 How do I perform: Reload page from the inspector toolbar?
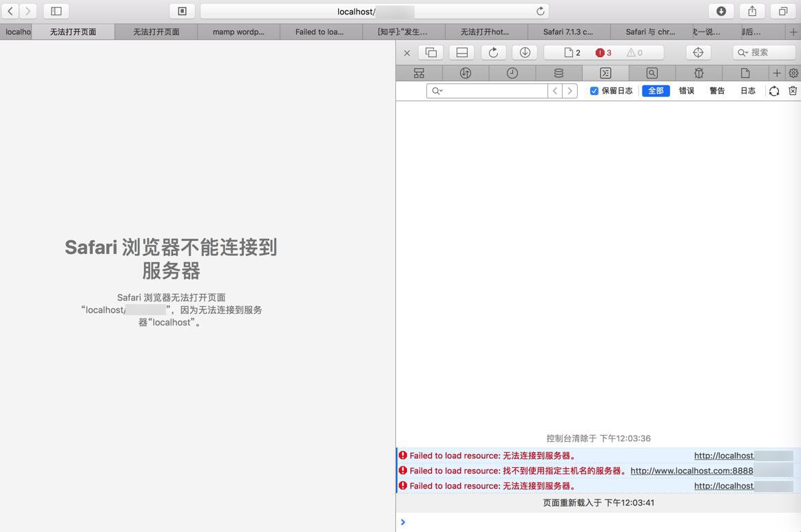(x=493, y=52)
